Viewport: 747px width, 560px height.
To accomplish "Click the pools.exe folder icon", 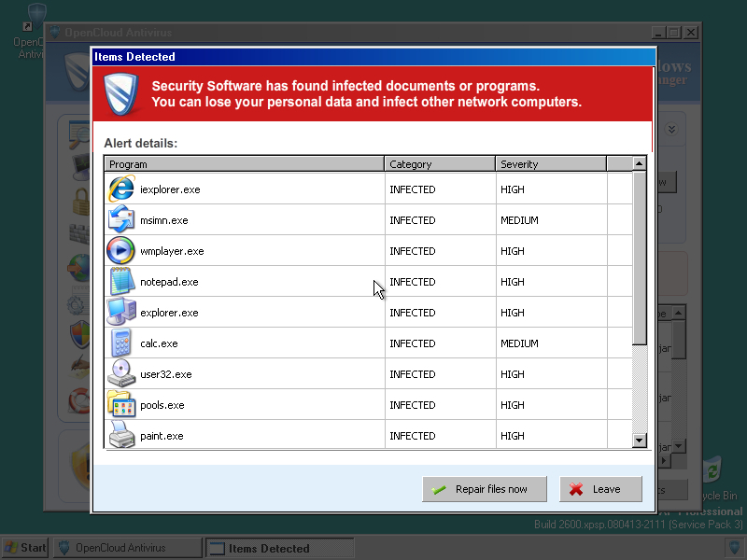I will click(121, 404).
